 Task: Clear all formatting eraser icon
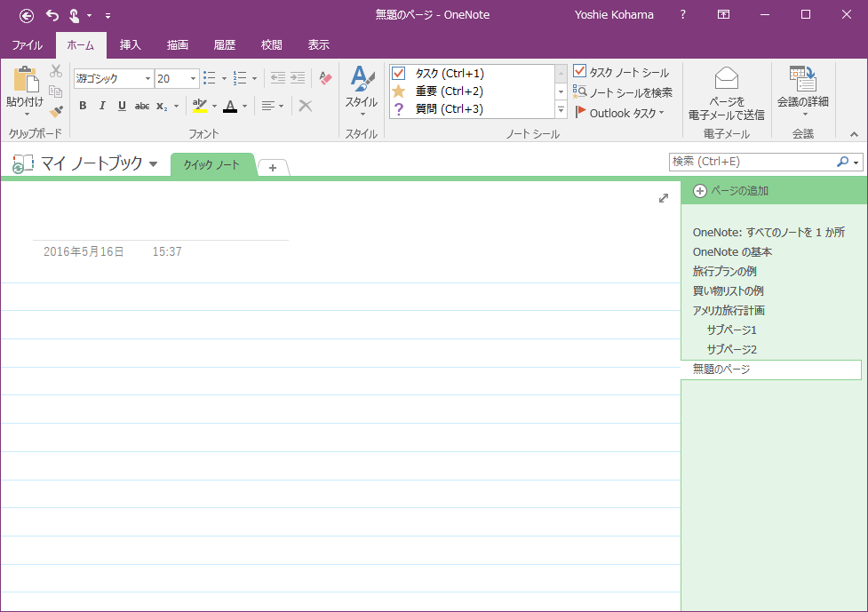[325, 78]
